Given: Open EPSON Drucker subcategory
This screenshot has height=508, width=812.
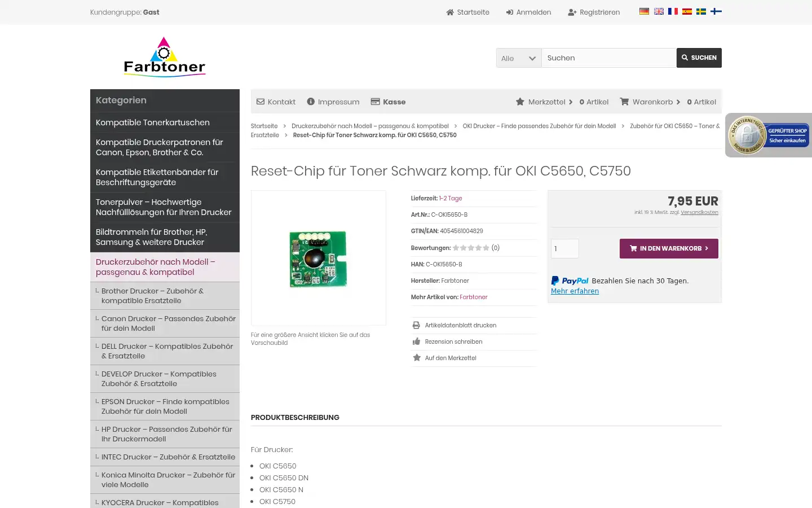Looking at the screenshot, I should (165, 406).
